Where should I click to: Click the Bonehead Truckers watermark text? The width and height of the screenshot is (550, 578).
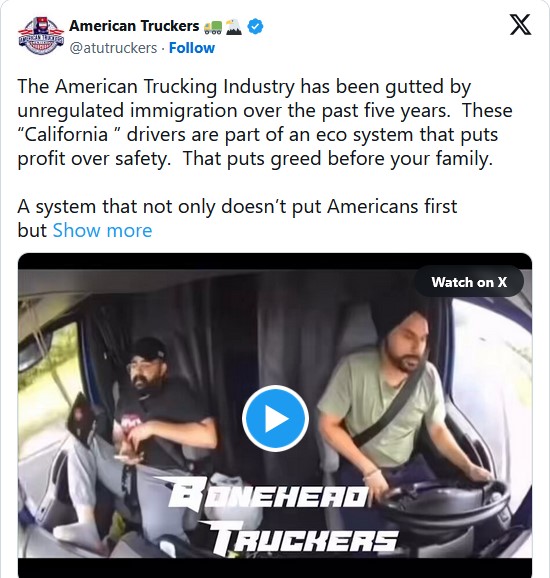click(x=276, y=515)
